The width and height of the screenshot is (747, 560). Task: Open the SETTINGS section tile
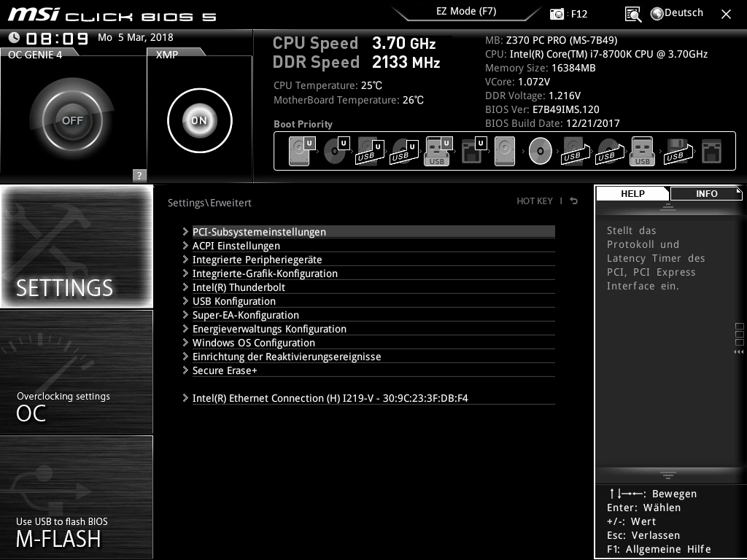[77, 246]
